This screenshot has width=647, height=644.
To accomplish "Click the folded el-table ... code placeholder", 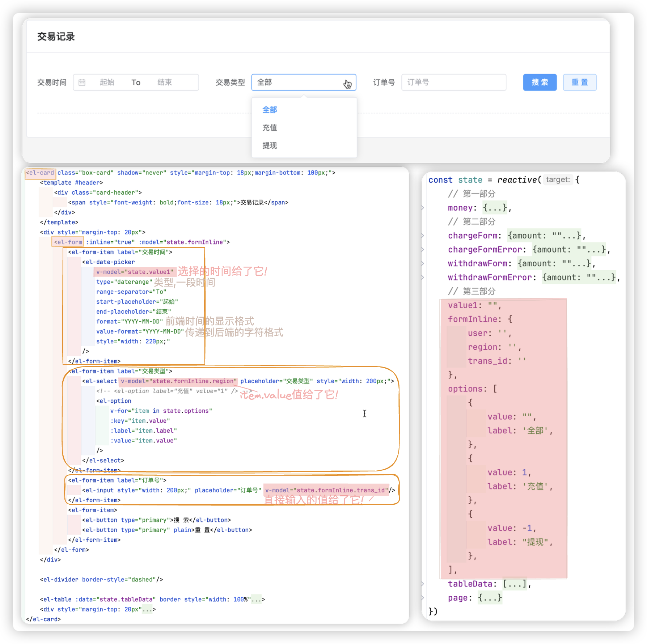I will click(x=256, y=599).
